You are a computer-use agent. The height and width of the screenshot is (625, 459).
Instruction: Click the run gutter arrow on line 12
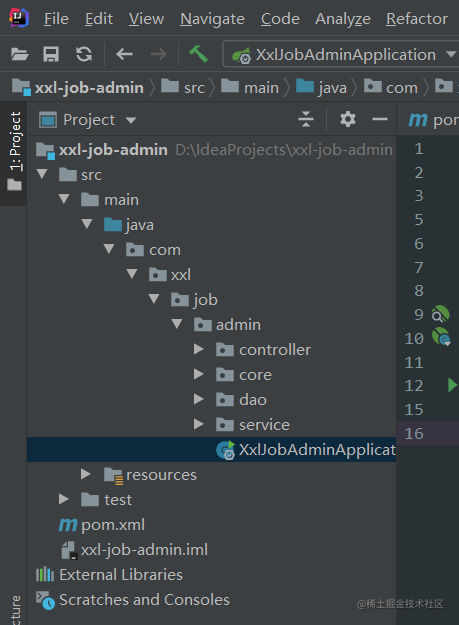(x=452, y=385)
